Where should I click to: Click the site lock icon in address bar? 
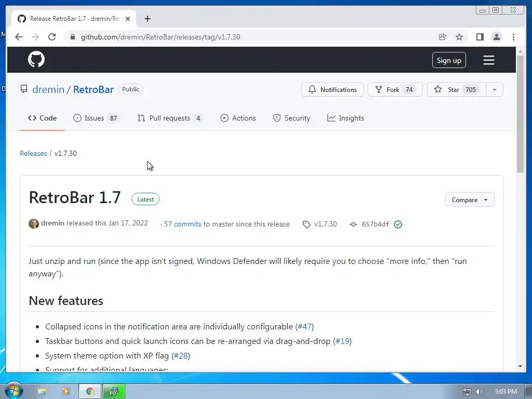(72, 37)
